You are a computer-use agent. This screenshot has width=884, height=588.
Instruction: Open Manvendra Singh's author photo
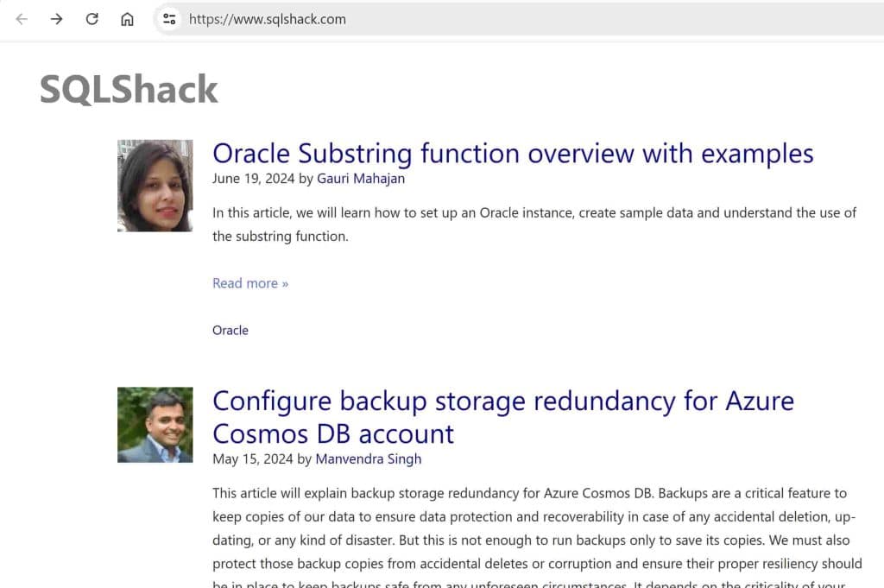pos(155,425)
